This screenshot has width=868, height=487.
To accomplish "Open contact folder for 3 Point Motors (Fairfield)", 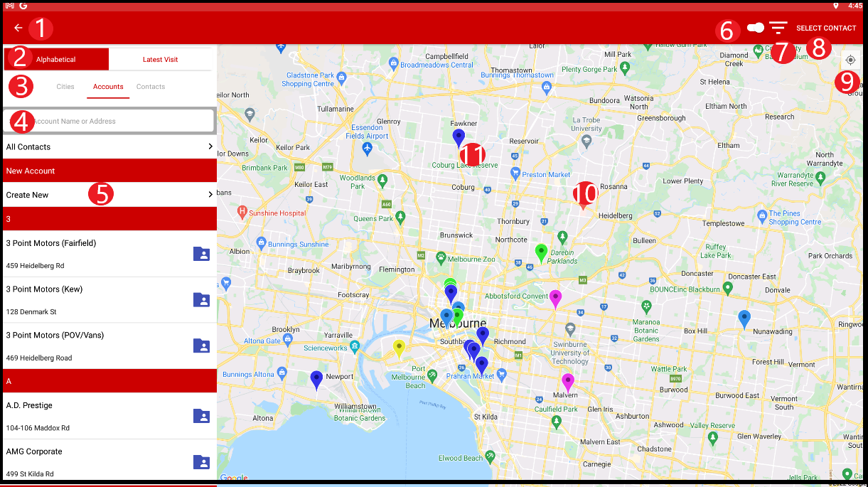I will (202, 254).
